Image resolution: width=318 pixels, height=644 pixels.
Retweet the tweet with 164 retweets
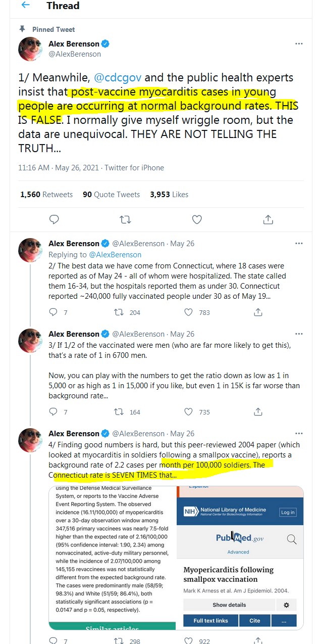[120, 412]
